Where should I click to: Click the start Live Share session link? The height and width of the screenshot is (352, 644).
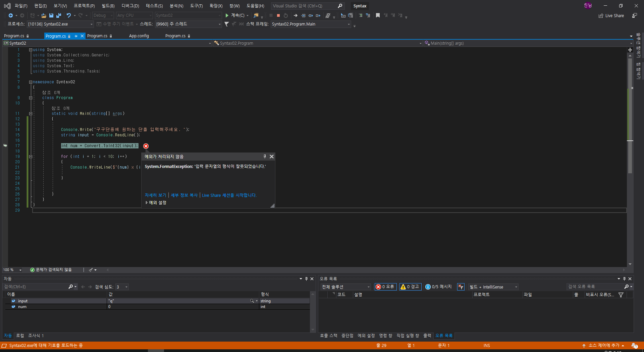click(229, 195)
